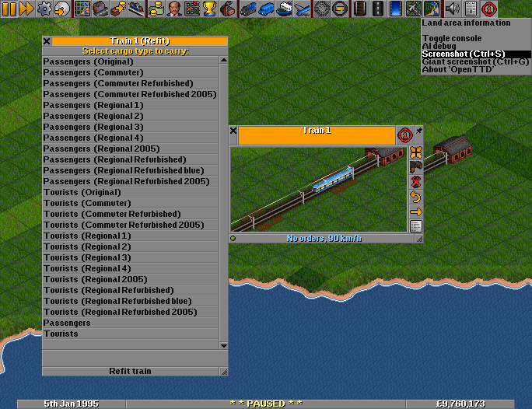Image resolution: width=532 pixels, height=409 pixels.
Task: Open About 'OpenTTD' menu entry
Action: 476,69
